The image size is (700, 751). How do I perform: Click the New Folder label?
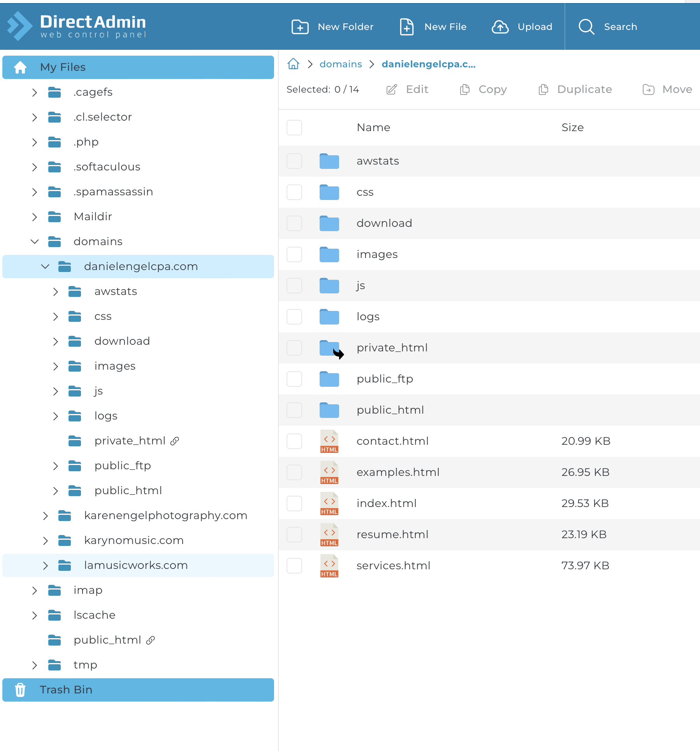point(346,27)
